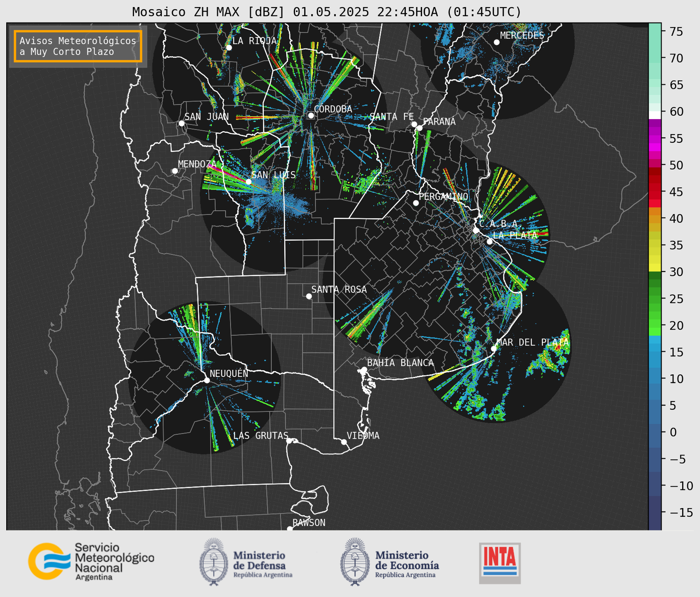Click the BAHÍA BLANCA city marker dot
The image size is (700, 597).
point(364,369)
